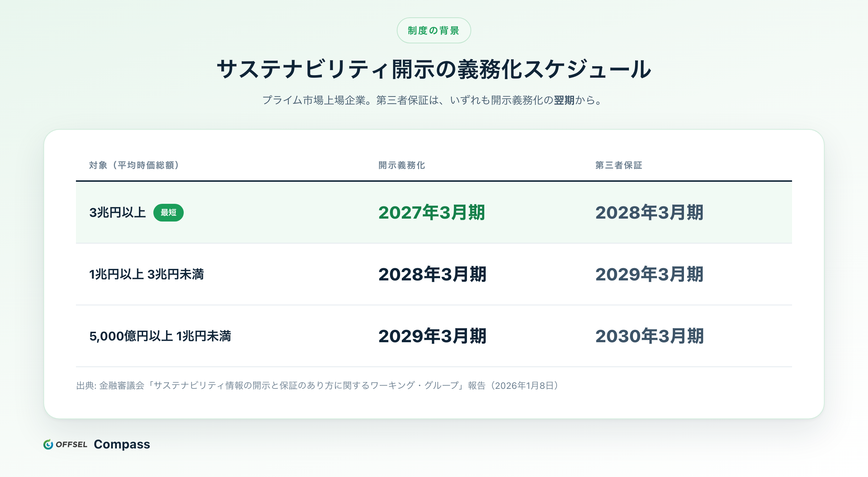The image size is (868, 477).
Task: Click the 2029年3月期 assurance date
Action: [x=649, y=274]
